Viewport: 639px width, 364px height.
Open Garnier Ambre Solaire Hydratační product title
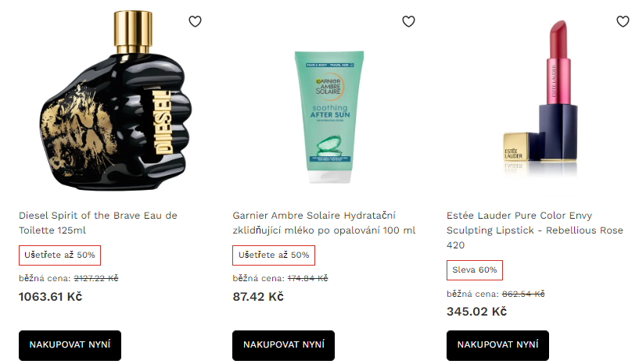[x=324, y=223]
